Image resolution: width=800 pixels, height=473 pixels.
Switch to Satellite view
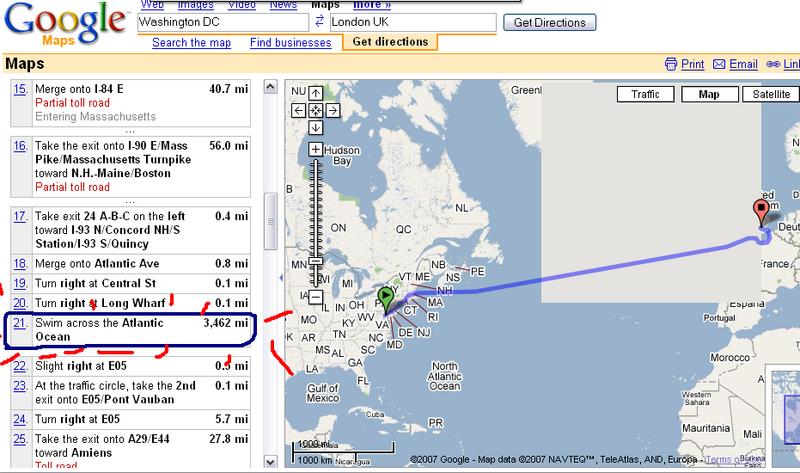770,95
